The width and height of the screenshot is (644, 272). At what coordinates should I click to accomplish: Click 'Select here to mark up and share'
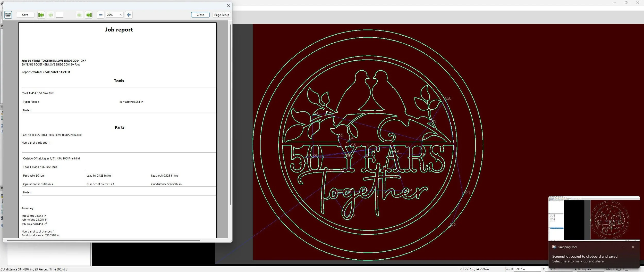click(x=578, y=261)
